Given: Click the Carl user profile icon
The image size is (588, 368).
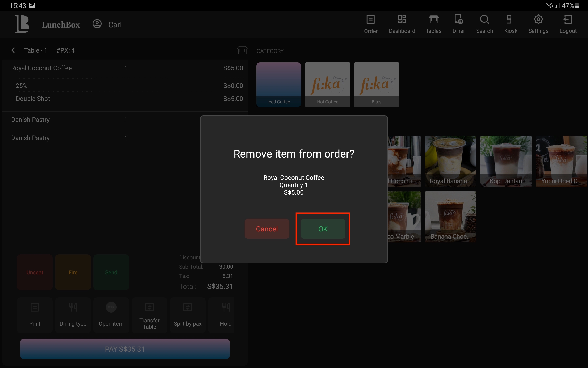Looking at the screenshot, I should pyautogui.click(x=97, y=24).
